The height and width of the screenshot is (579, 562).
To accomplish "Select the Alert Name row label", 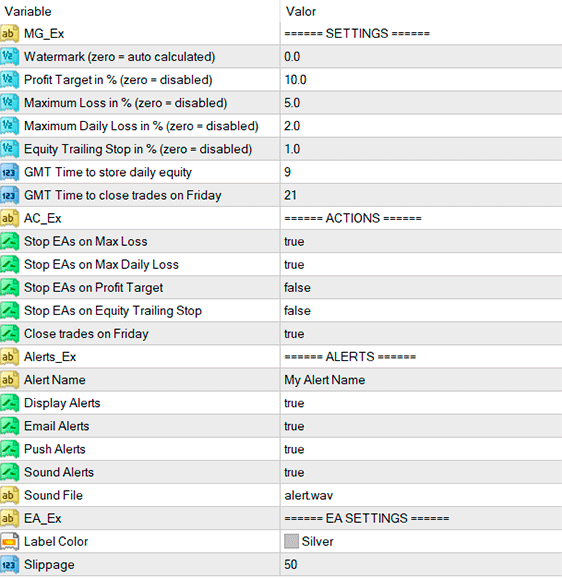I will tap(55, 380).
